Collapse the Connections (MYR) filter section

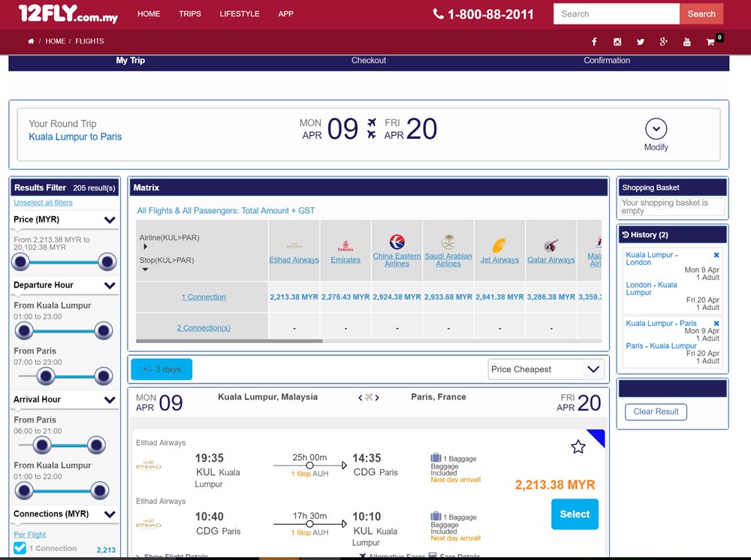pyautogui.click(x=110, y=514)
